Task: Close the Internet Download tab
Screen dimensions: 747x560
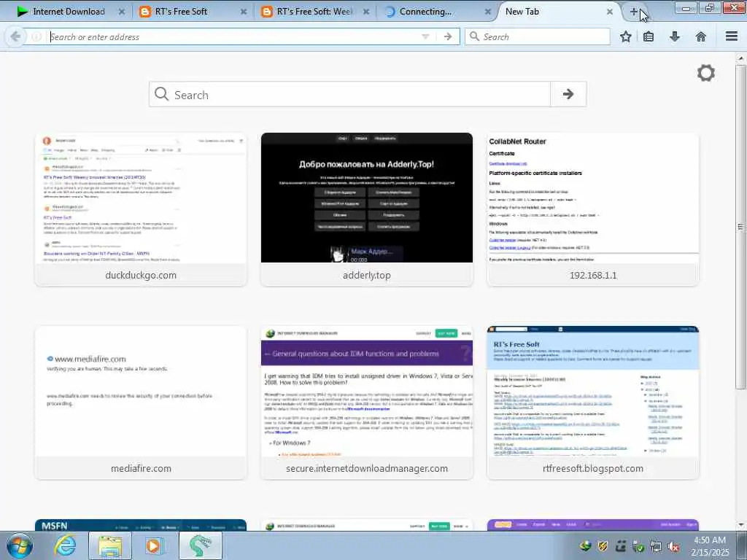Action: click(x=122, y=12)
